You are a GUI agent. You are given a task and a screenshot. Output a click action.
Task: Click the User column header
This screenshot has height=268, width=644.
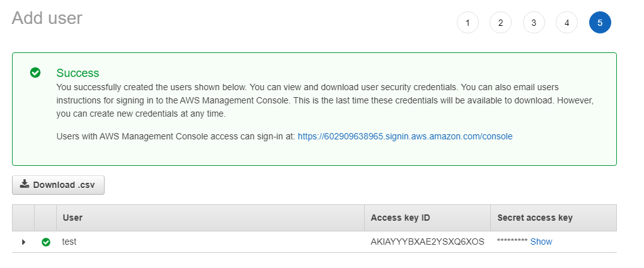72,218
